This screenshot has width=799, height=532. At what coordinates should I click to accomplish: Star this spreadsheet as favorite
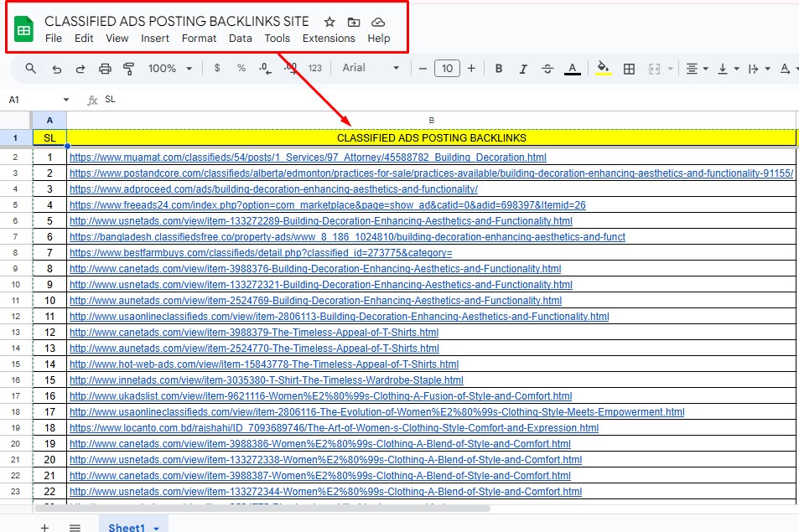pos(328,22)
